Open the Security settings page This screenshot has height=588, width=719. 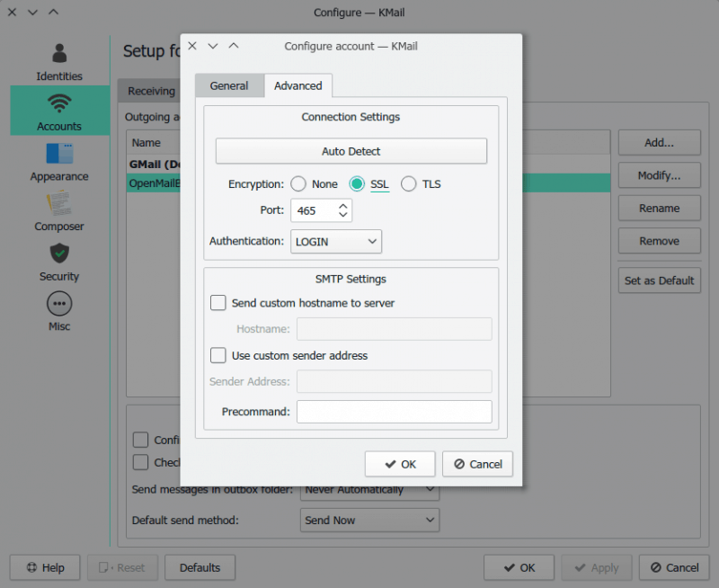click(58, 263)
